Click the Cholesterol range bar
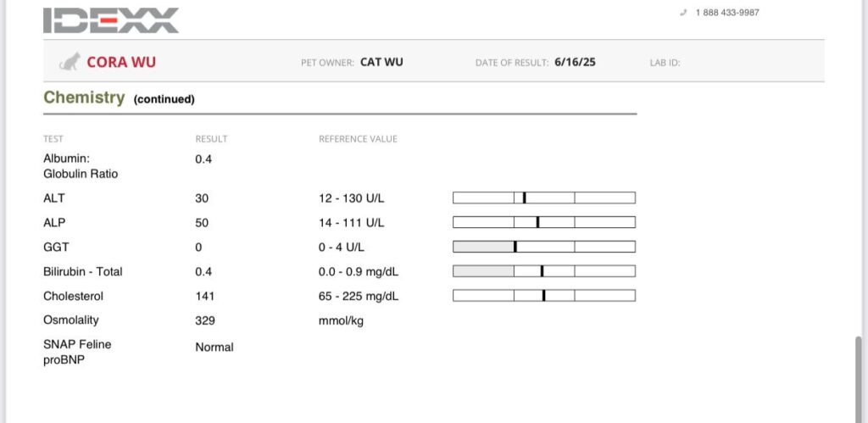The height and width of the screenshot is (423, 868). (544, 295)
